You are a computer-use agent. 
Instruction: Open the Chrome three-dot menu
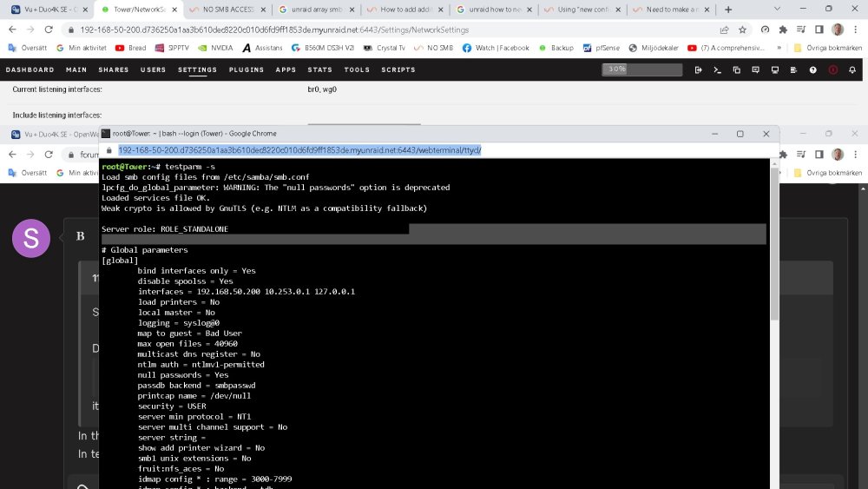(855, 30)
